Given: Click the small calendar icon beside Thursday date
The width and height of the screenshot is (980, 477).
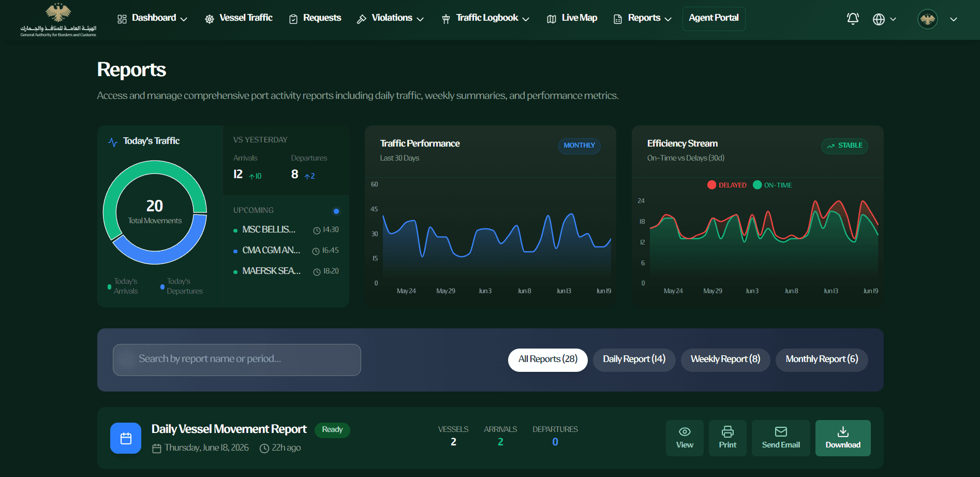Looking at the screenshot, I should (x=157, y=449).
